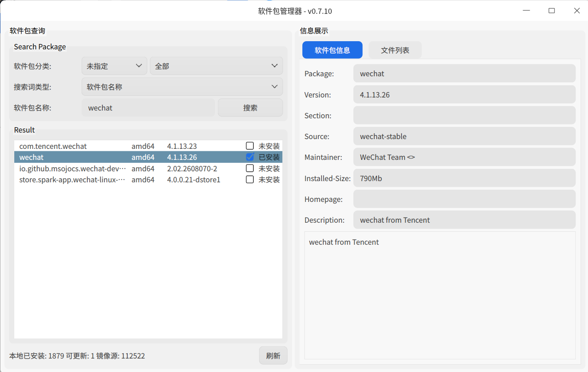
Task: Click the Source field showing wechat-stable
Action: click(464, 136)
